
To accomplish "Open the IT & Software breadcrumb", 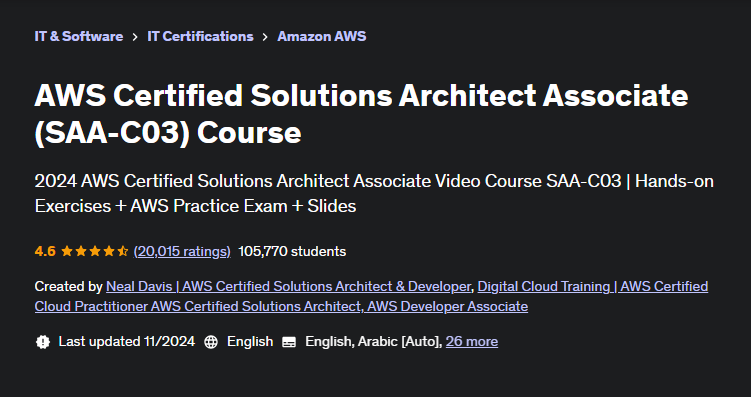I will (x=79, y=36).
